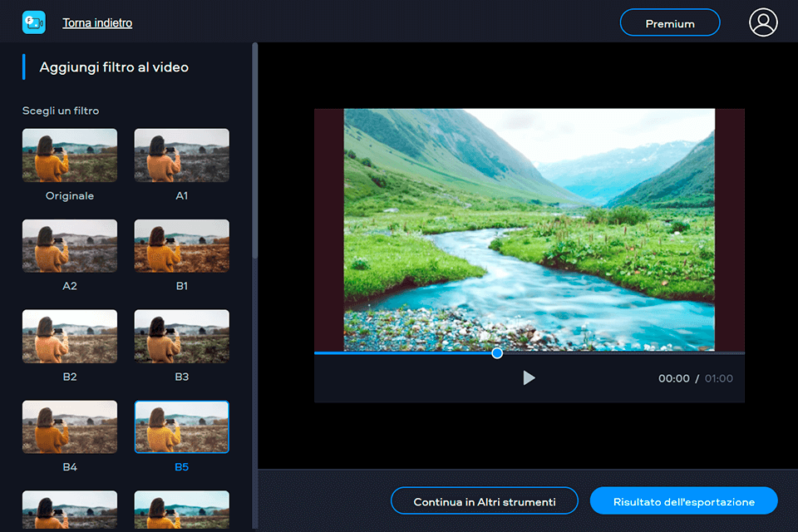The width and height of the screenshot is (798, 532).
Task: Select the Originale filter thumbnail
Action: [69, 155]
